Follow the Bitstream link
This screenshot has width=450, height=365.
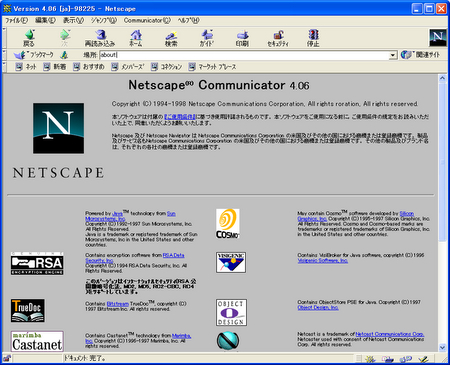point(118,304)
